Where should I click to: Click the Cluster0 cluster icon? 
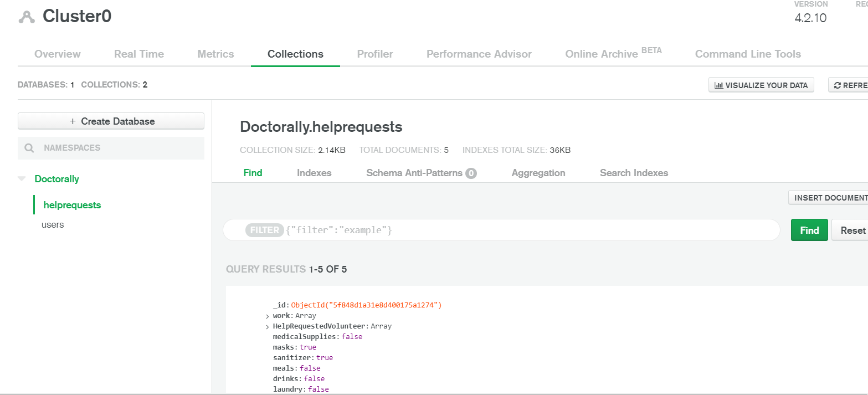(27, 17)
